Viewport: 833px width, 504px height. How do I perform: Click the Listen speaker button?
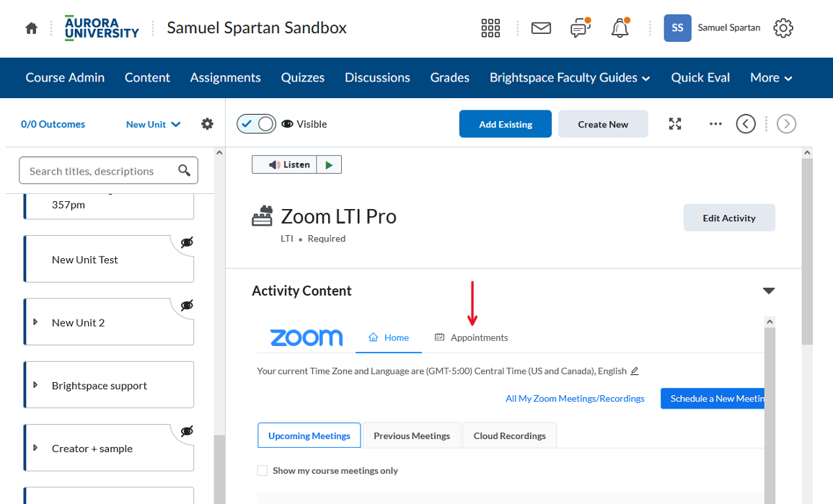coord(285,164)
